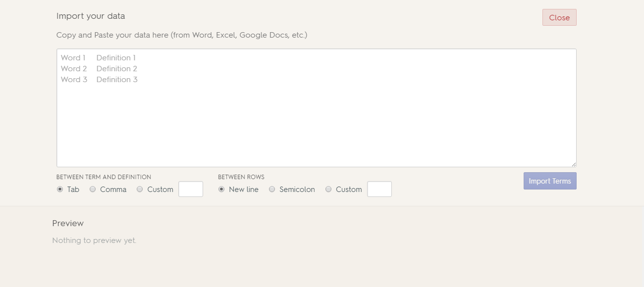Click the "BETWEEN ROWS" label

[241, 177]
